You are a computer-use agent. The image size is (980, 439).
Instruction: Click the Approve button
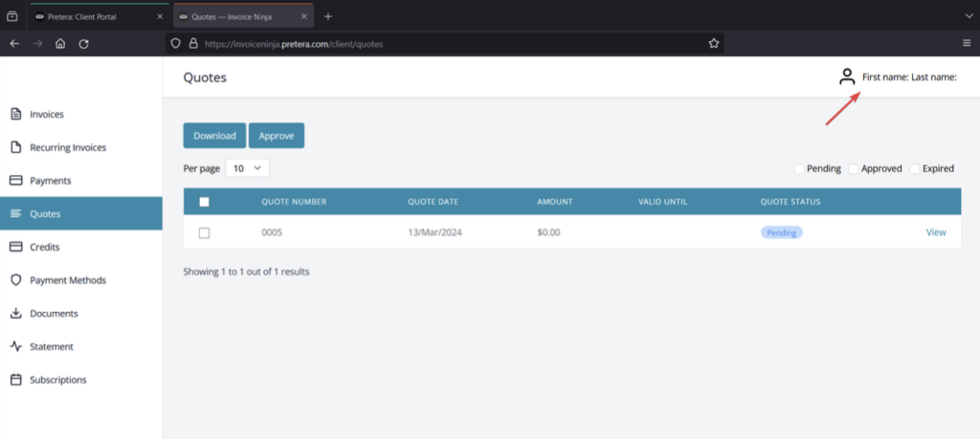[277, 136]
